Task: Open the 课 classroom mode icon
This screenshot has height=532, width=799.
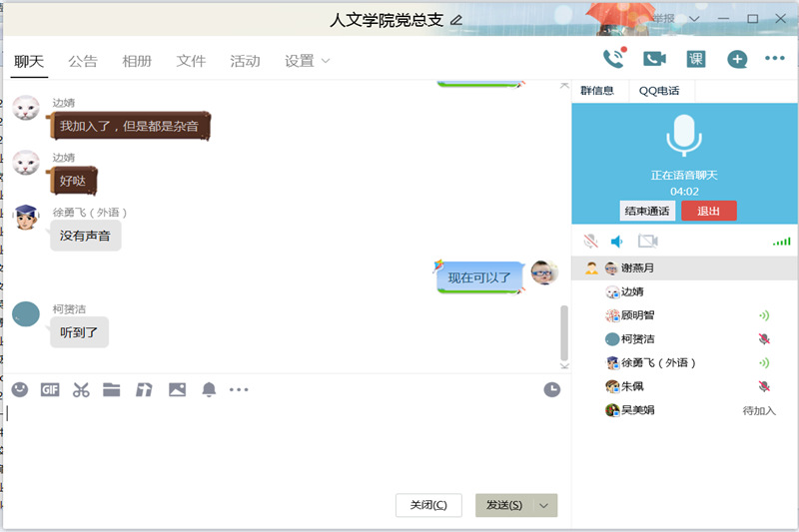Action: [696, 59]
